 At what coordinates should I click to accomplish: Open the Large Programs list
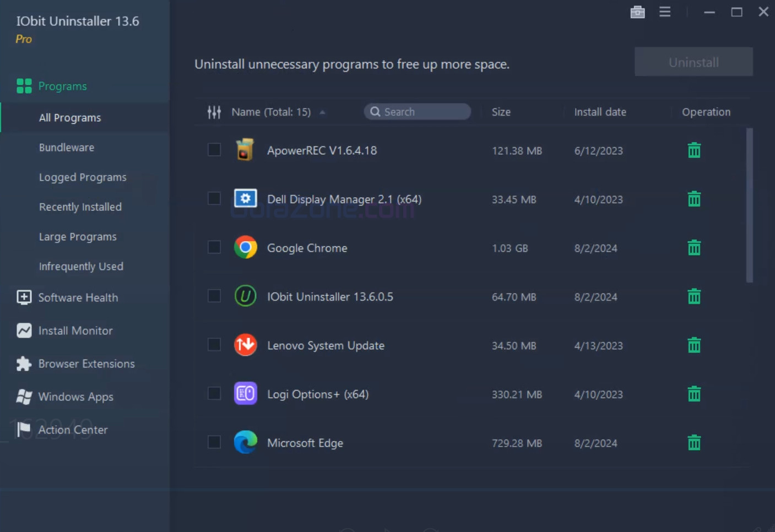pos(78,237)
